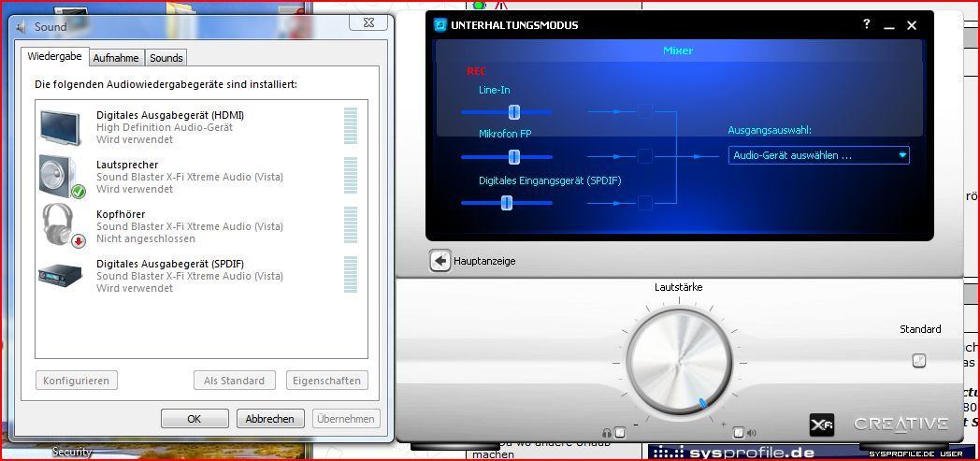Click the 'Nicht angeschlossen' status text
The width and height of the screenshot is (980, 461).
146,238
